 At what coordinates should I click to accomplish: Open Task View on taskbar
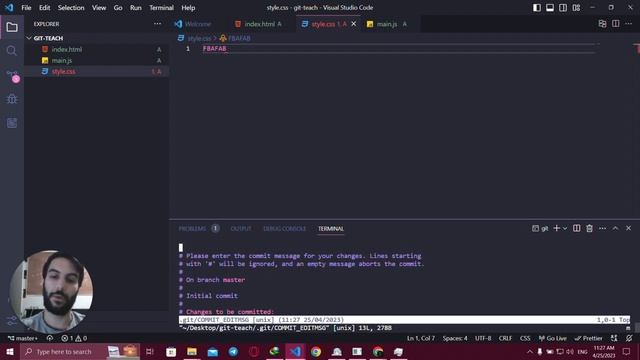[x=150, y=351]
